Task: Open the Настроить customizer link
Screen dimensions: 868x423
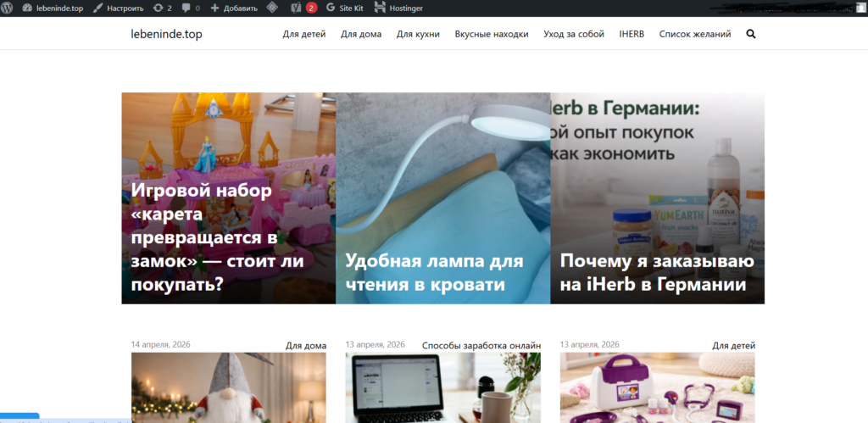Action: [118, 8]
